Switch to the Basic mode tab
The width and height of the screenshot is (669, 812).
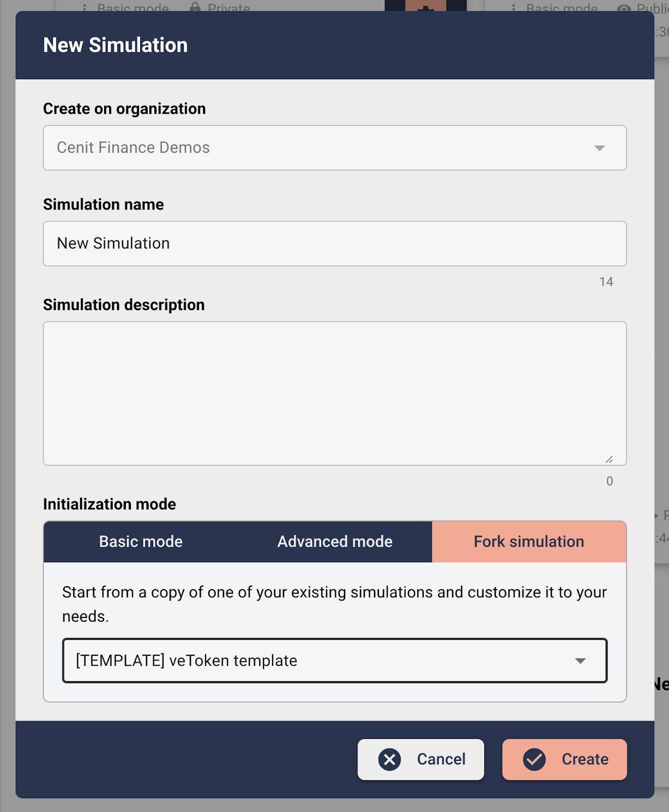tap(141, 542)
